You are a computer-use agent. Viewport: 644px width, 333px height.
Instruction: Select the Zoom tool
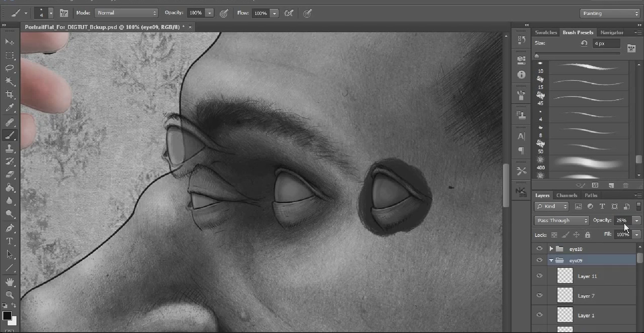point(10,295)
